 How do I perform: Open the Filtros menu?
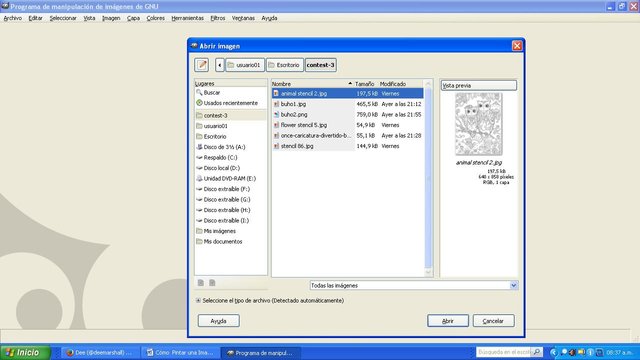tap(218, 18)
